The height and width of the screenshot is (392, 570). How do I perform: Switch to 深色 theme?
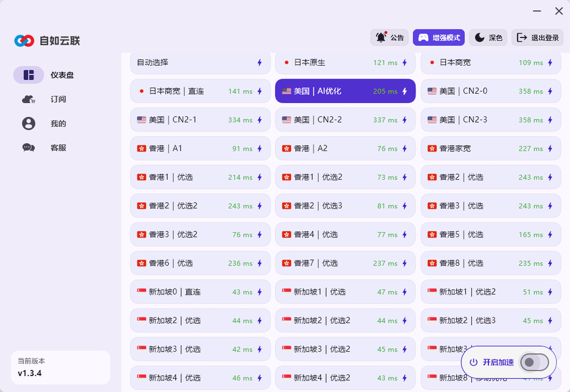pos(488,37)
